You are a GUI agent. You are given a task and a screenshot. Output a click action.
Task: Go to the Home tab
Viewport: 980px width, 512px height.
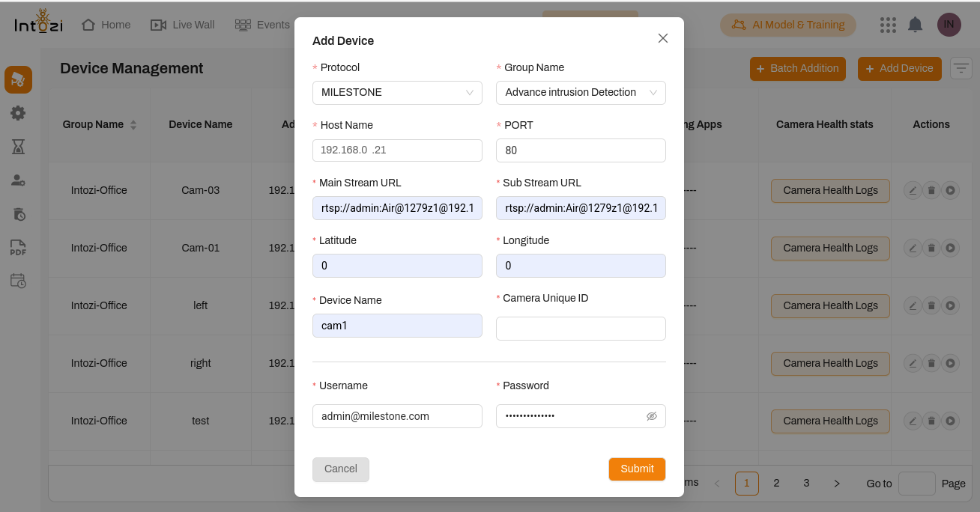pyautogui.click(x=106, y=25)
